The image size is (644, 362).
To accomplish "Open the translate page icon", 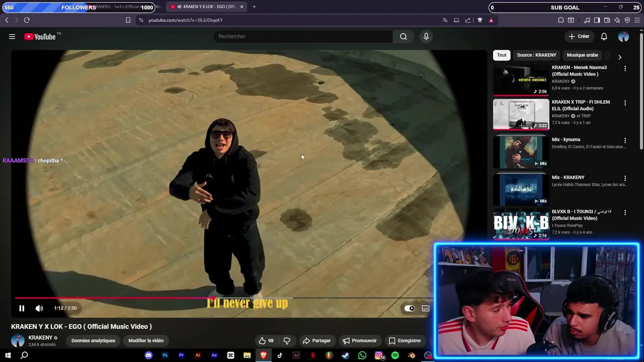I will click(x=445, y=20).
